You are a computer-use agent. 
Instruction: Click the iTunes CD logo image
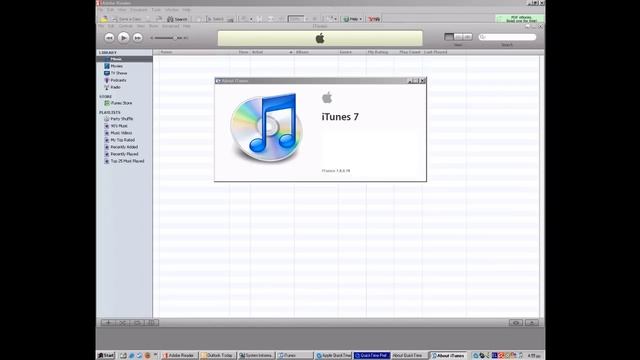267,128
